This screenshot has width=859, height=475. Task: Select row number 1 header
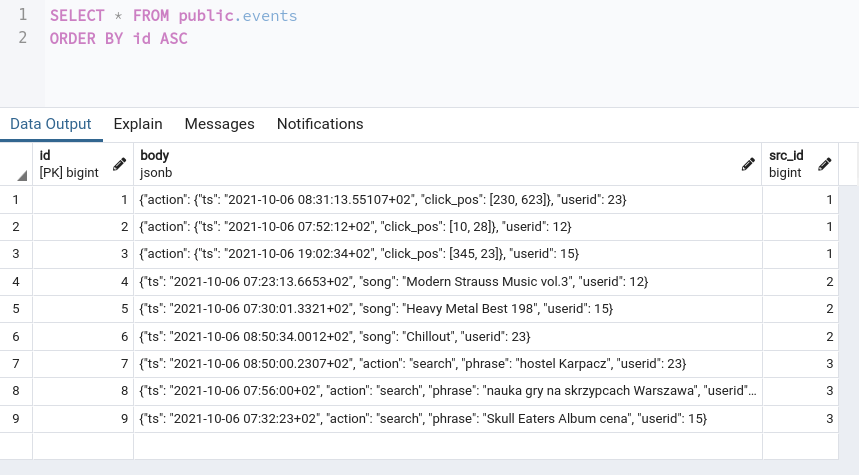16,200
